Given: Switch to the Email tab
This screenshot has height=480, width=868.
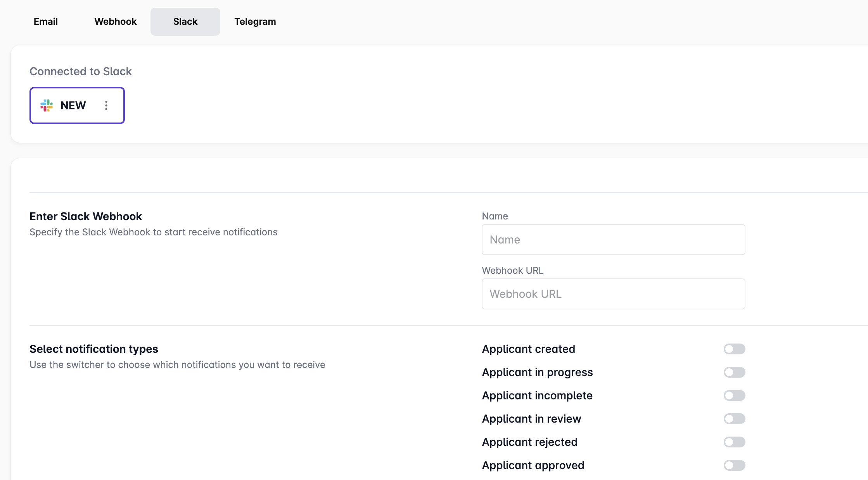Looking at the screenshot, I should click(46, 22).
